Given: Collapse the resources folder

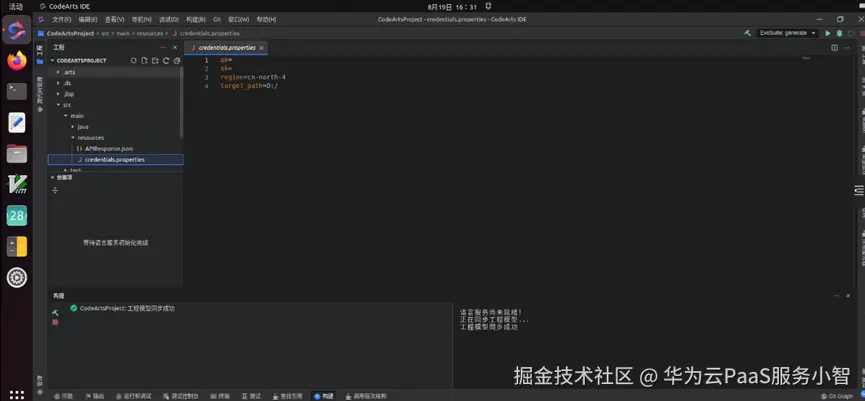Looking at the screenshot, I should click(72, 138).
